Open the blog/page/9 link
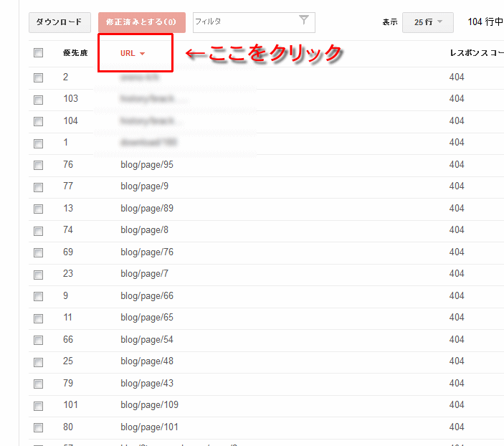This screenshot has width=504, height=446. click(x=144, y=186)
